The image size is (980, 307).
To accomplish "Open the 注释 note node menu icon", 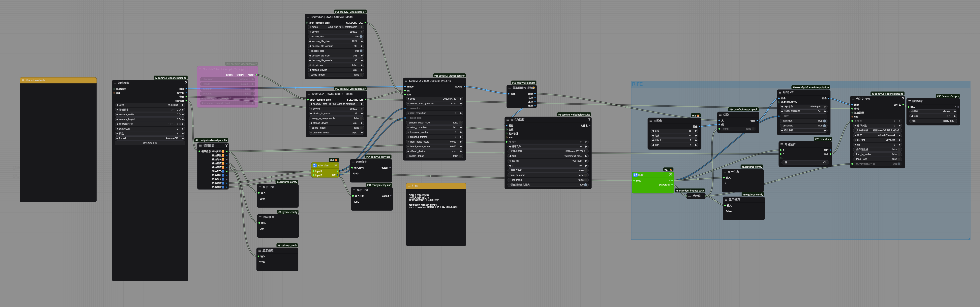I will pos(409,186).
